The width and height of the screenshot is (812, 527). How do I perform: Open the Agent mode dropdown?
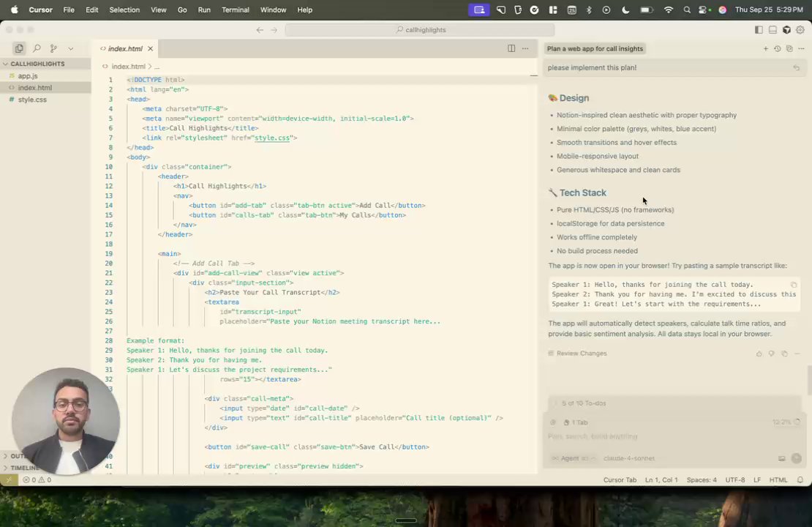(x=574, y=458)
